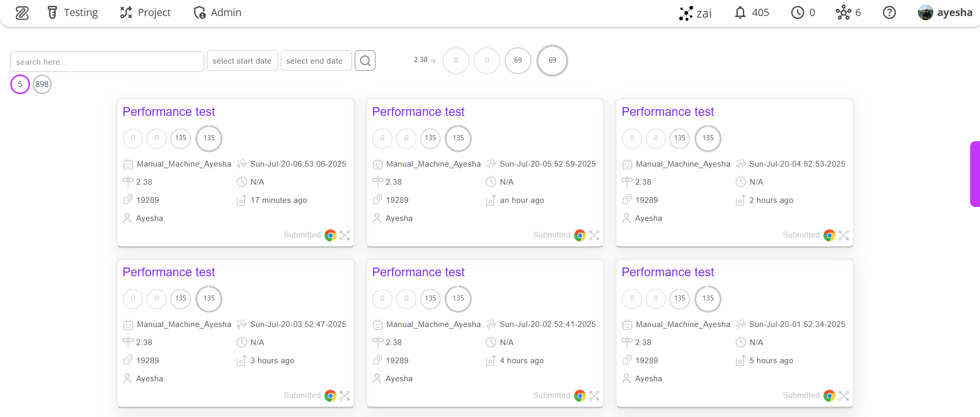Click the search here input field
The height and width of the screenshot is (417, 980).
coord(107,62)
